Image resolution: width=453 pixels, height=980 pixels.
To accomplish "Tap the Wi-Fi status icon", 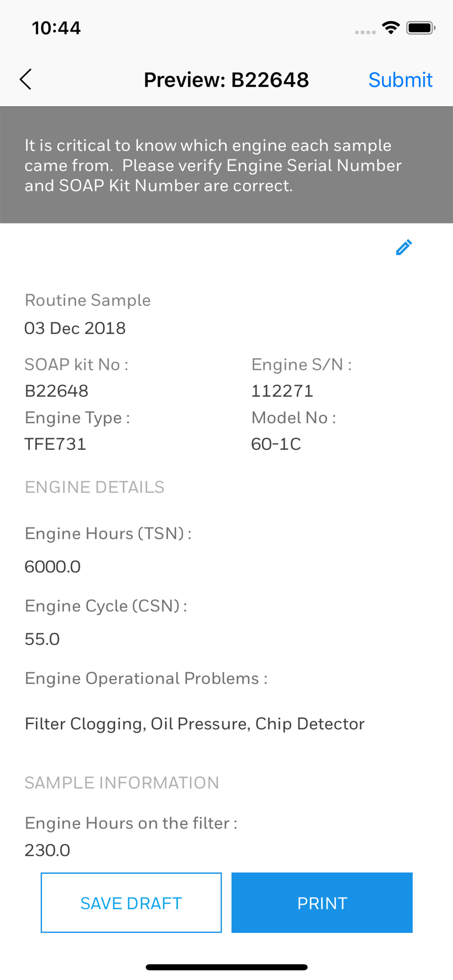I will click(x=391, y=28).
